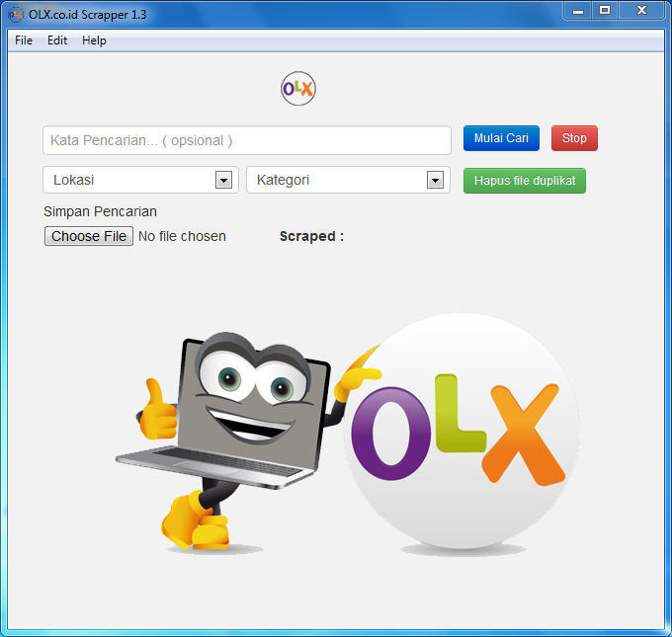Click the red Stop button
This screenshot has height=637, width=672.
574,138
